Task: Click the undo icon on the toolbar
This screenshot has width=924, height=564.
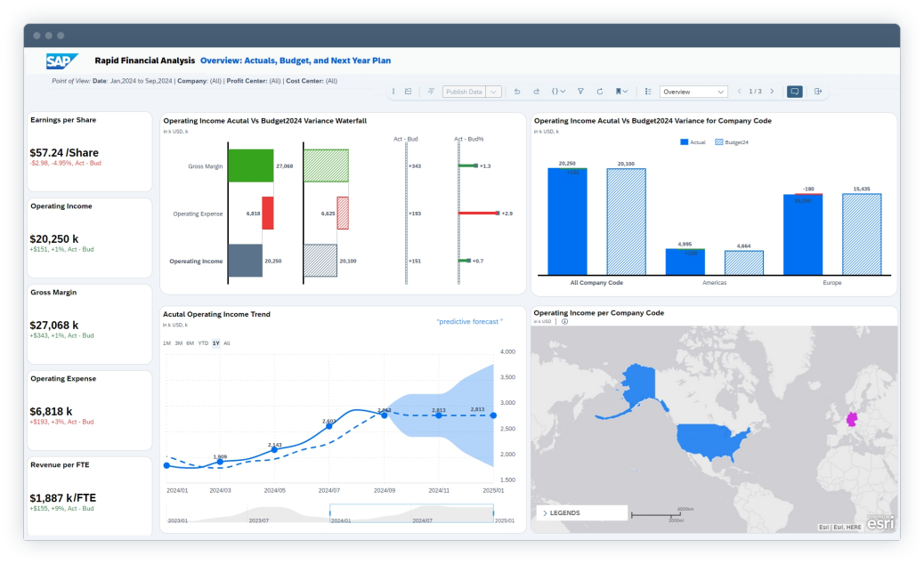Action: coord(517,91)
